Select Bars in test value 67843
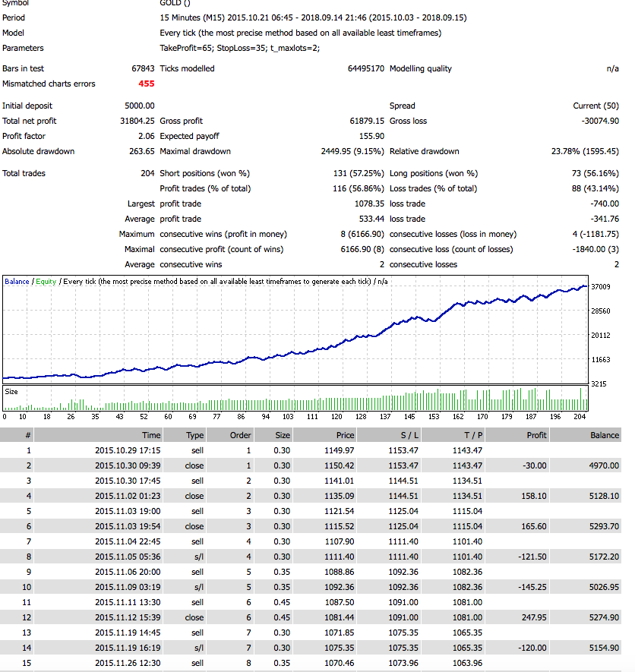 point(143,68)
